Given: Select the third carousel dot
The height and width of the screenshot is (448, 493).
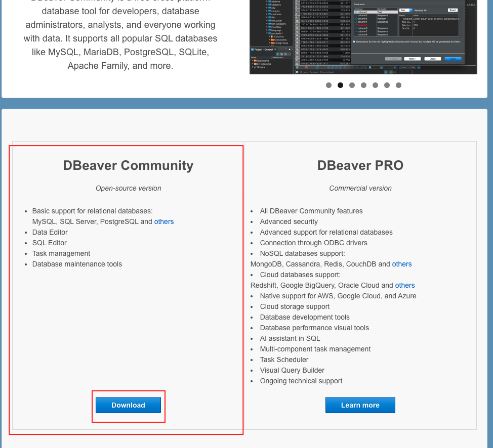Looking at the screenshot, I should coord(352,85).
